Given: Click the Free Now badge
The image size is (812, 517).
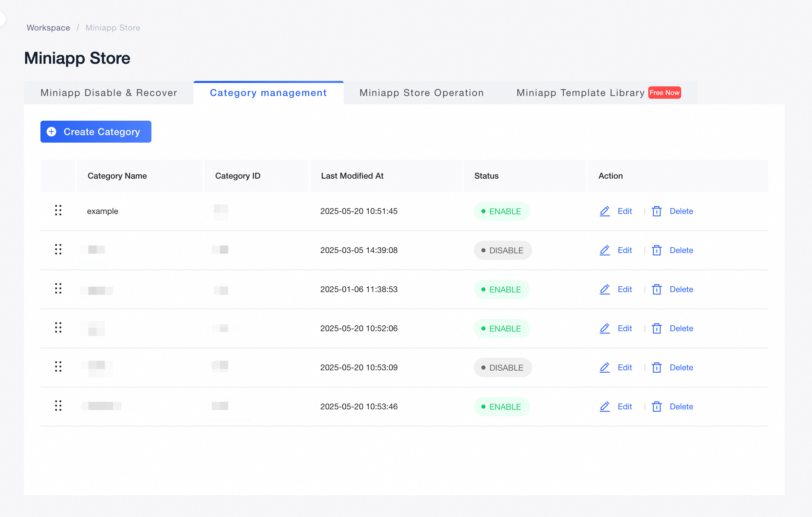Looking at the screenshot, I should [x=664, y=93].
